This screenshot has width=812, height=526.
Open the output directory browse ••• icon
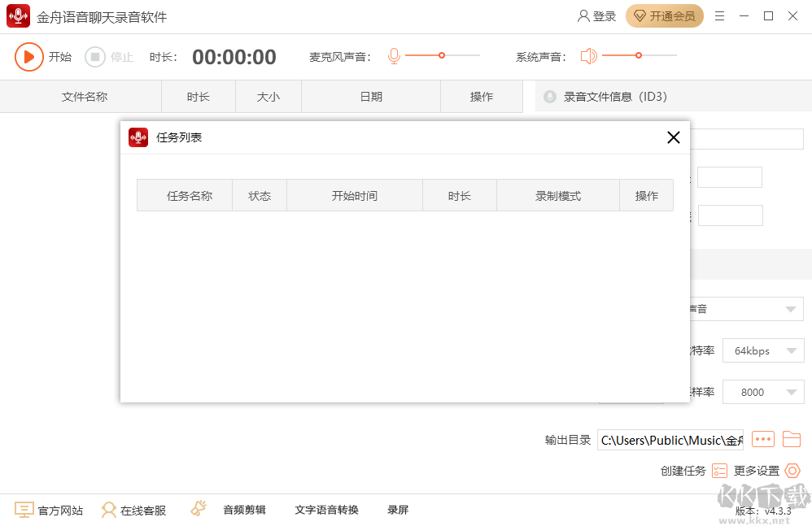[x=762, y=439]
